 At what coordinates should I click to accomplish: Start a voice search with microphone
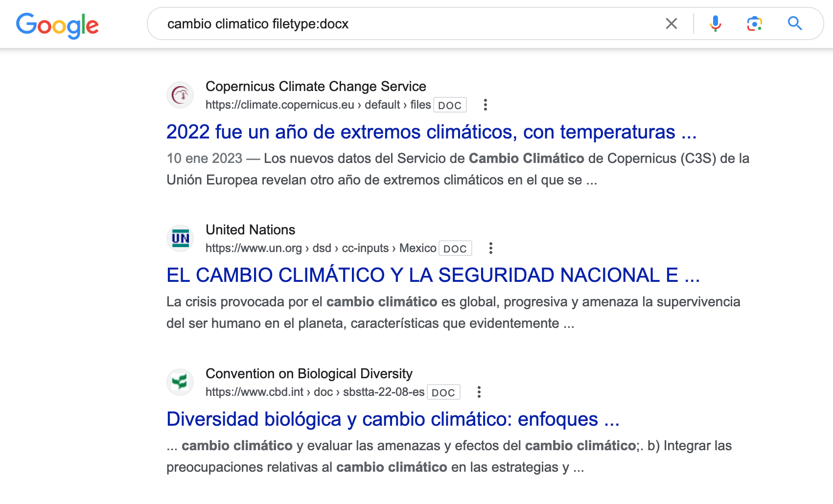coord(715,23)
